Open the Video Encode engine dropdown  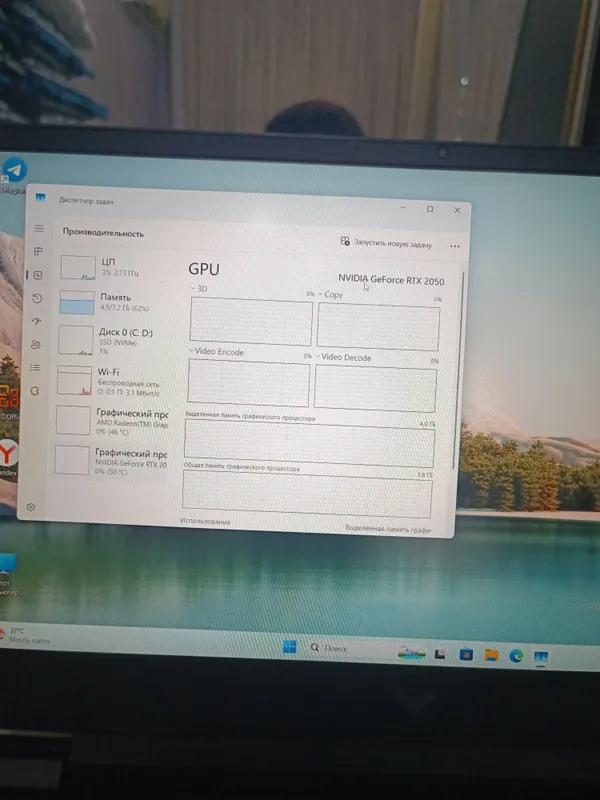[216, 352]
